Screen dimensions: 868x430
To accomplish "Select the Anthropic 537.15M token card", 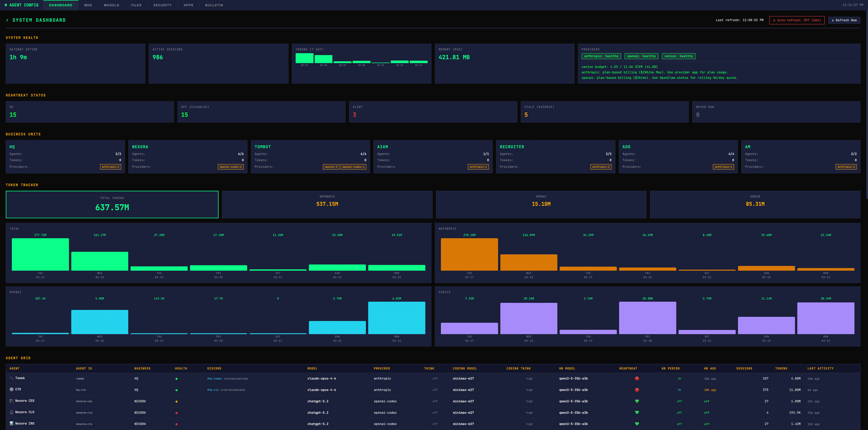I will (327, 204).
